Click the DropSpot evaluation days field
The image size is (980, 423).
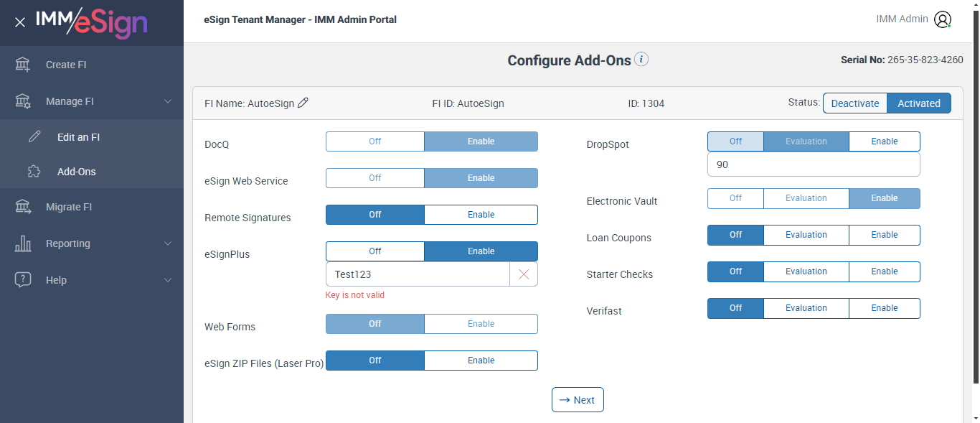pyautogui.click(x=813, y=164)
